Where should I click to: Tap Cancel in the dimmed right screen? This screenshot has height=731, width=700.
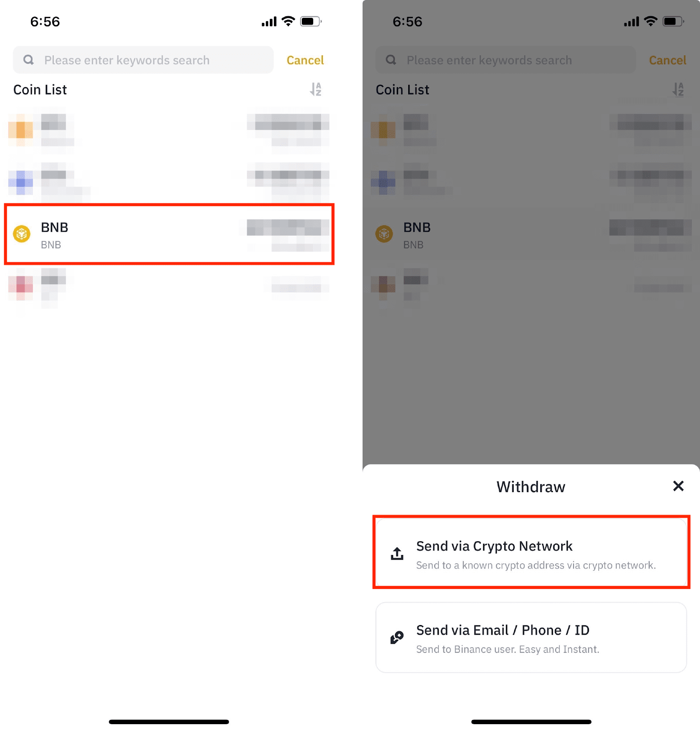click(x=668, y=60)
